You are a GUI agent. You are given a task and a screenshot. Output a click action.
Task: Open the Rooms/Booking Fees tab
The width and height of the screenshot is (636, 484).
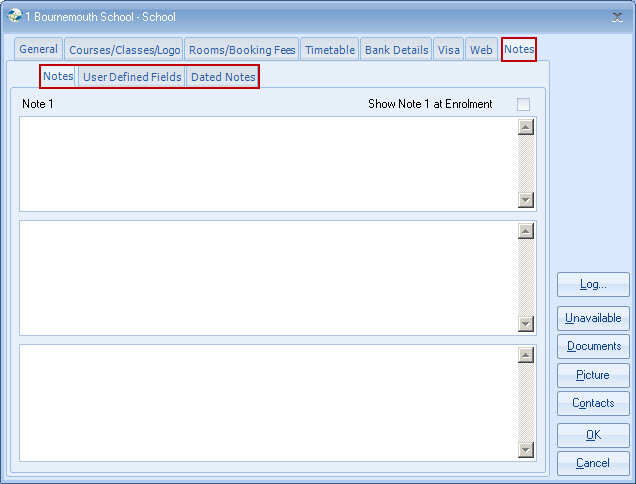coord(242,50)
